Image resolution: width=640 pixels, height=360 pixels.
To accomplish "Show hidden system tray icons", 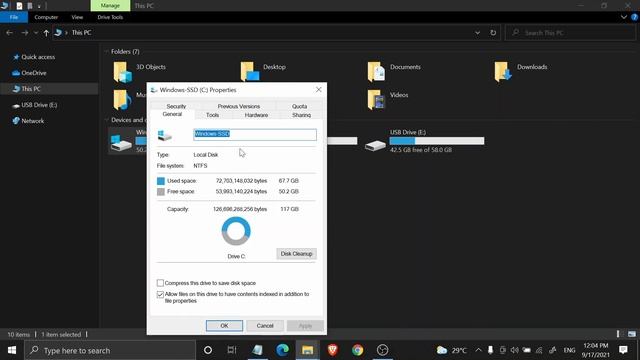I will coord(478,350).
